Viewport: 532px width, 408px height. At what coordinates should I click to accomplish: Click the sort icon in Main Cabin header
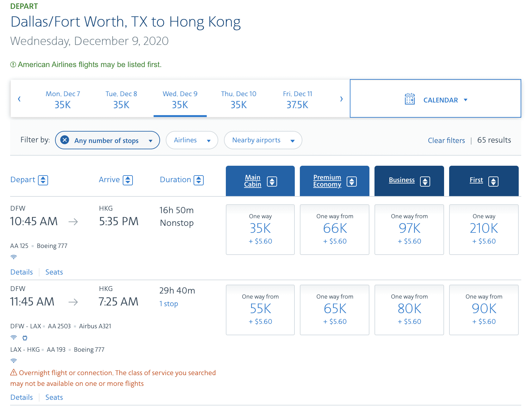click(272, 182)
